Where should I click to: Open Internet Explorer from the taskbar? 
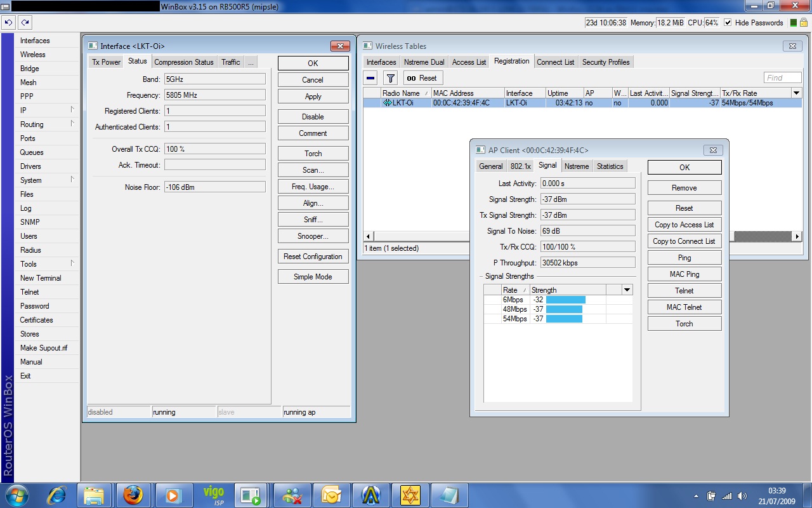56,495
